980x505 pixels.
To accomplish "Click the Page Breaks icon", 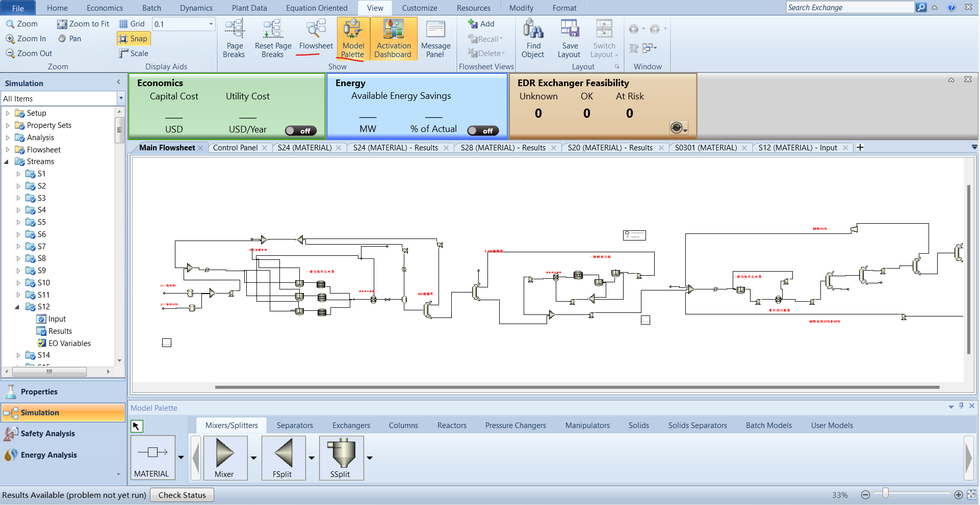I will pyautogui.click(x=234, y=39).
